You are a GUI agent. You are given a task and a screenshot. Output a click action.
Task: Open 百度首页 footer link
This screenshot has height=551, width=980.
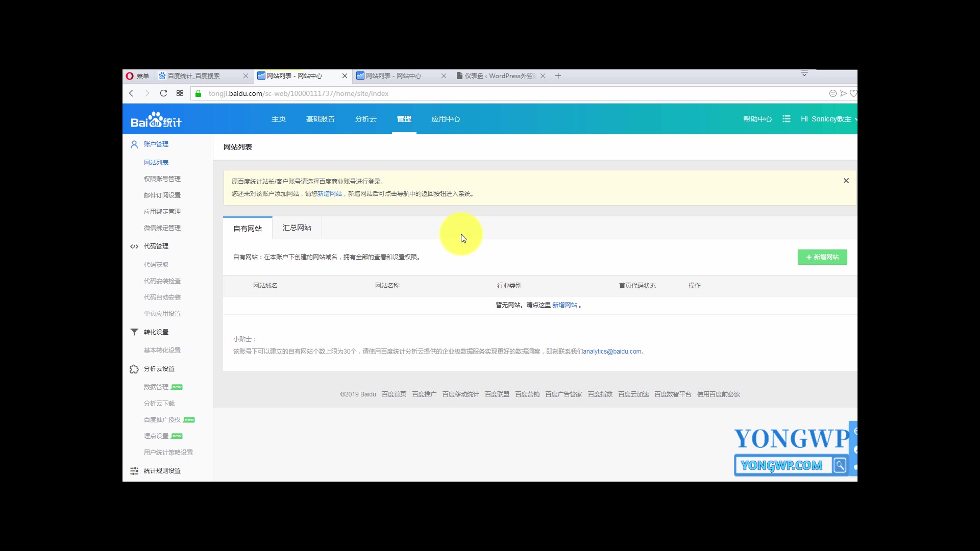[394, 394]
